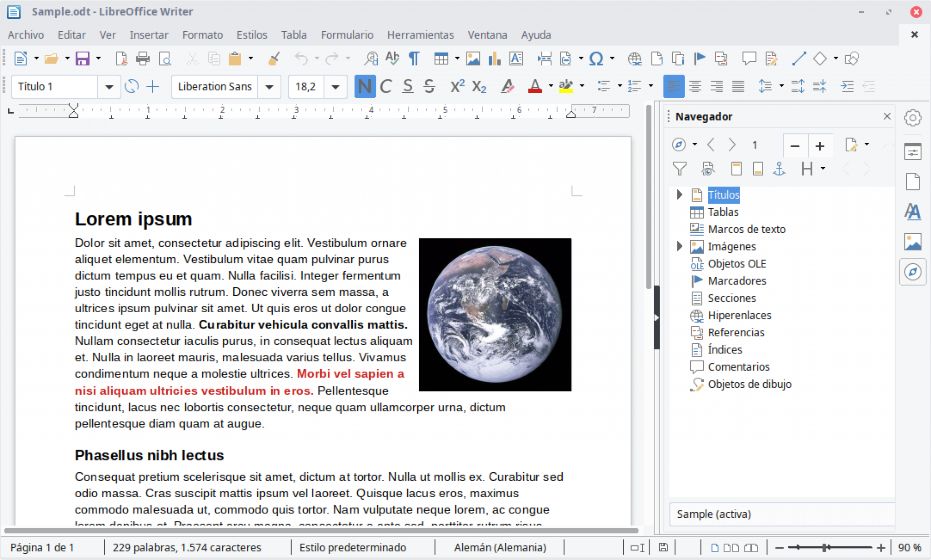Open the Herramientas menu
The height and width of the screenshot is (560, 931).
[x=420, y=35]
